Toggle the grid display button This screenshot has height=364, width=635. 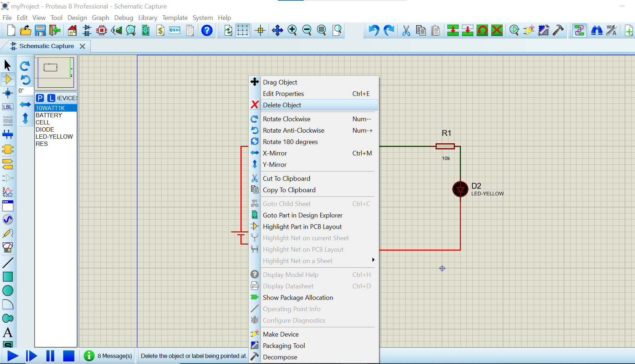pos(243,31)
